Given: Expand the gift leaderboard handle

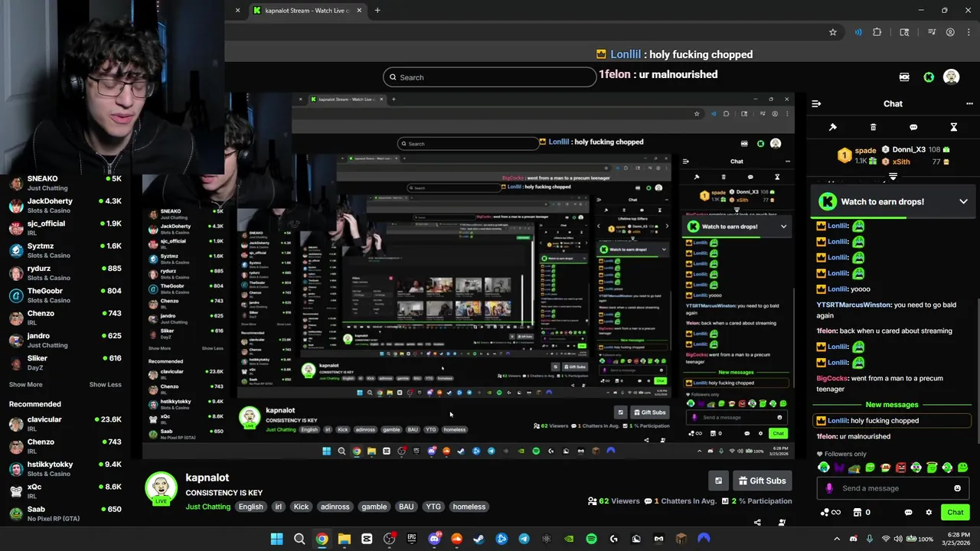Looking at the screenshot, I should point(893,177).
